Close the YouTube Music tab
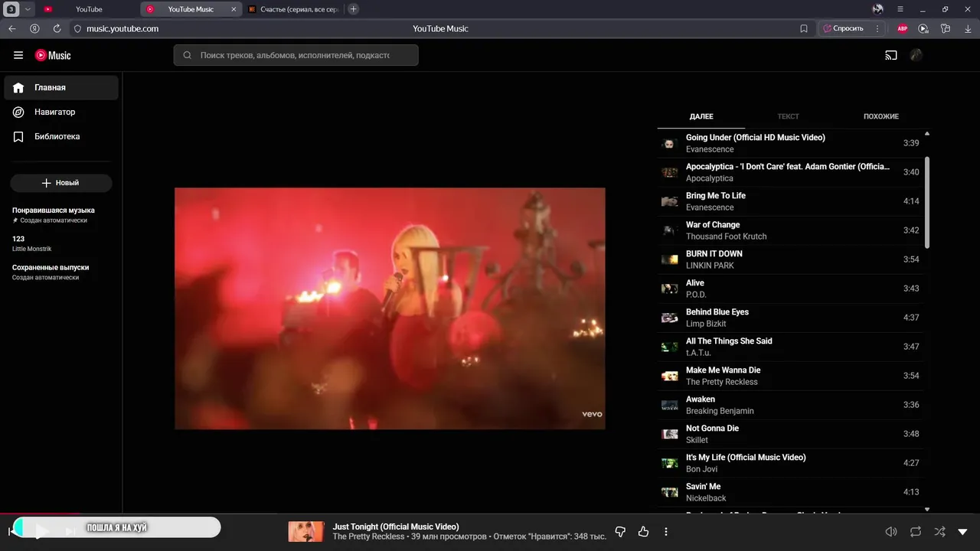This screenshot has height=551, width=980. tap(234, 9)
